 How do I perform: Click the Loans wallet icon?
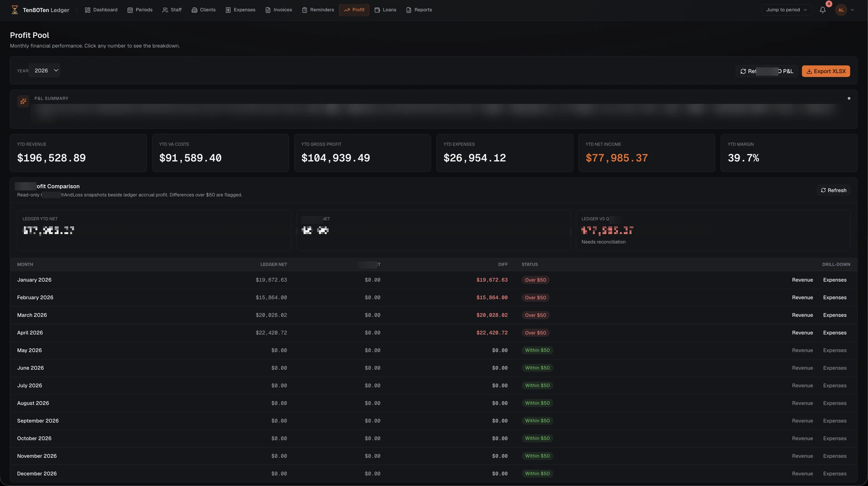[x=377, y=10]
